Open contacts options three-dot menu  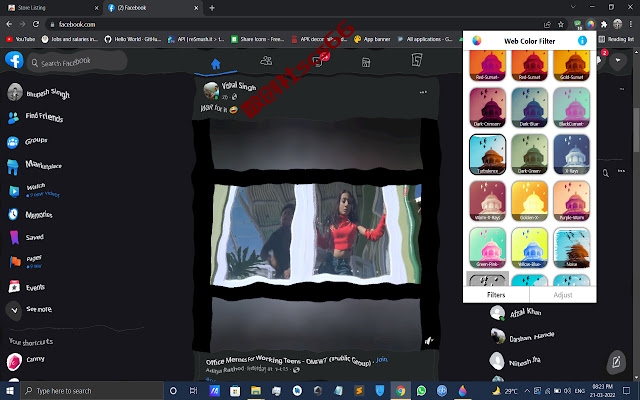click(621, 171)
